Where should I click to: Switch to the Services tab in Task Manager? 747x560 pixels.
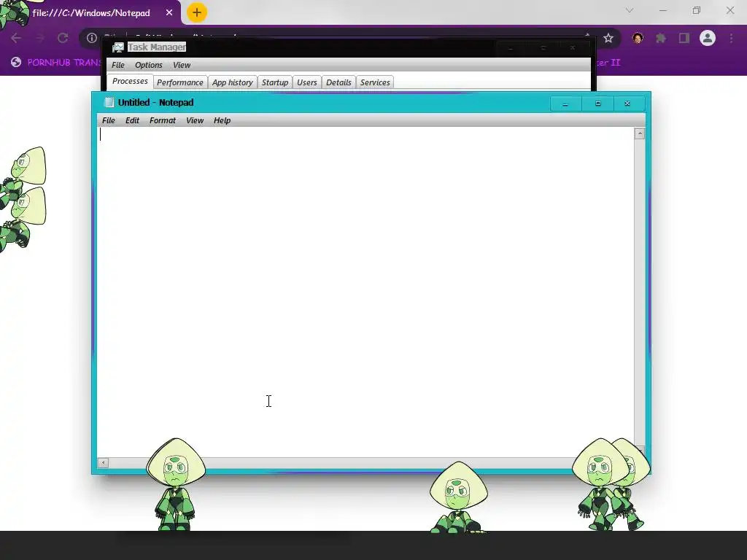click(375, 82)
